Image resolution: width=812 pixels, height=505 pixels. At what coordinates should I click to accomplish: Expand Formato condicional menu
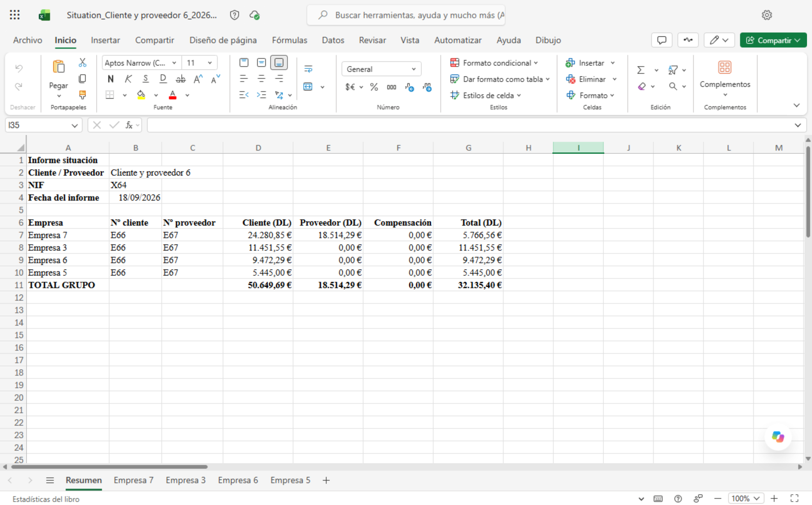point(494,63)
